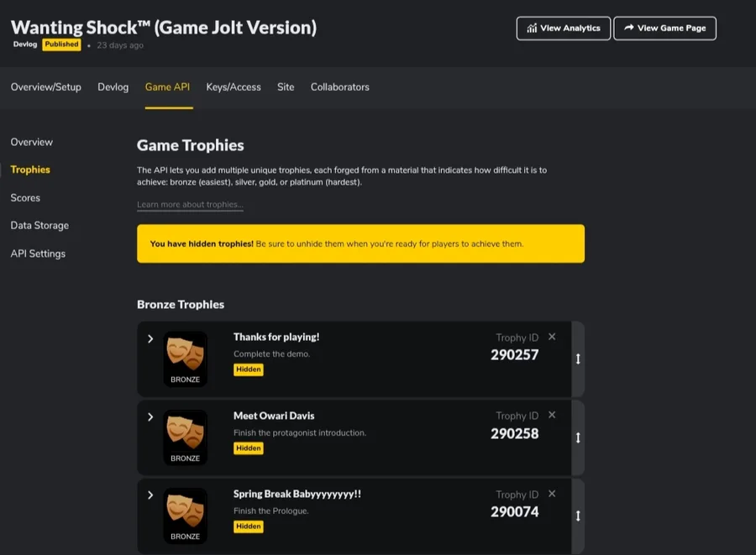Click the Devlog label under the title
Screen dimensions: 756x555
click(x=25, y=45)
